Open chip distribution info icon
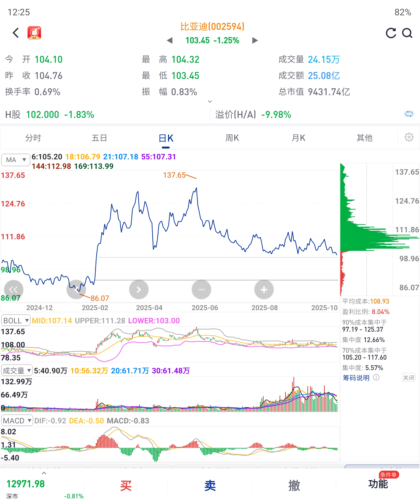Viewport: 420px width, 504px height. pyautogui.click(x=376, y=378)
